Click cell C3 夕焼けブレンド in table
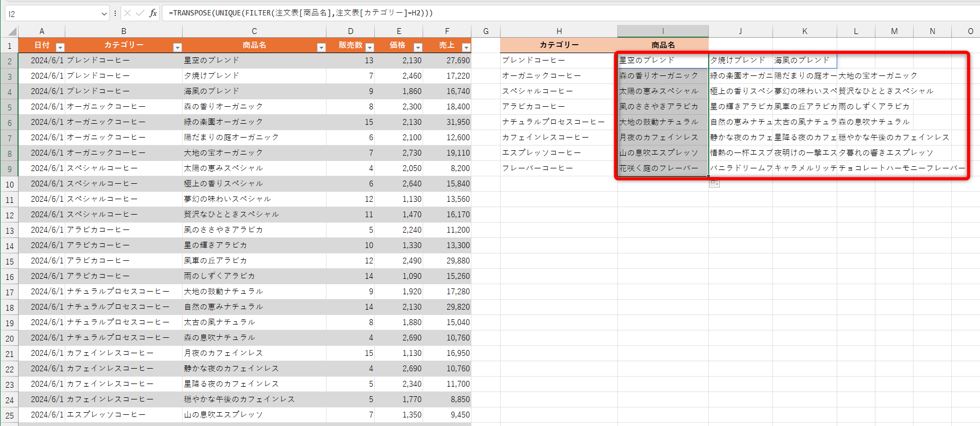This screenshot has width=980, height=426. (x=254, y=76)
